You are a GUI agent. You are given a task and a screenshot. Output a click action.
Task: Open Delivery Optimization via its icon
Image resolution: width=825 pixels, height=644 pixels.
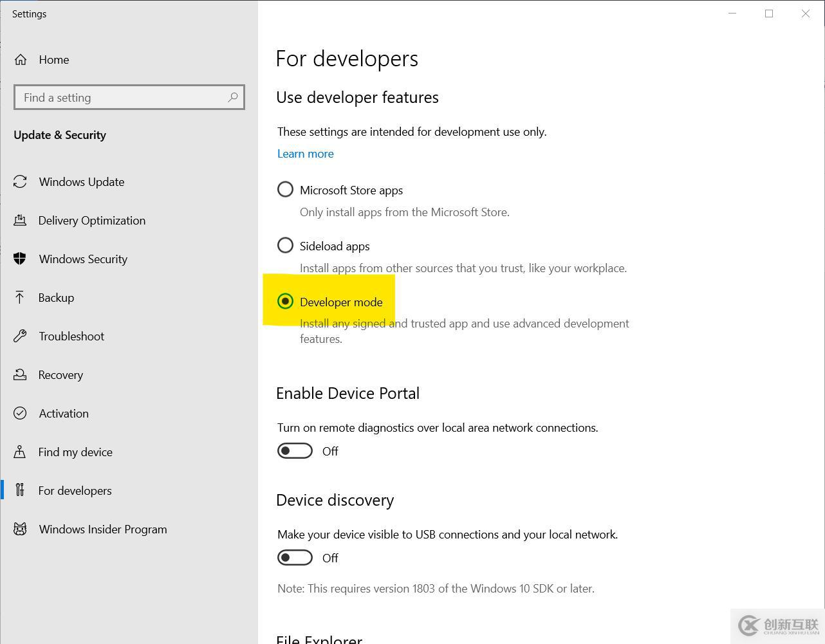(x=20, y=220)
